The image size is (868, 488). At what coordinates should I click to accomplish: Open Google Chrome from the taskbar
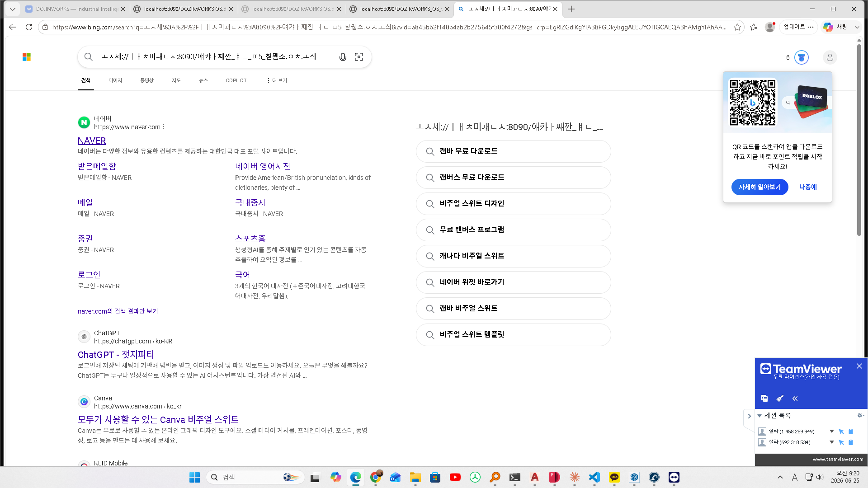376,477
